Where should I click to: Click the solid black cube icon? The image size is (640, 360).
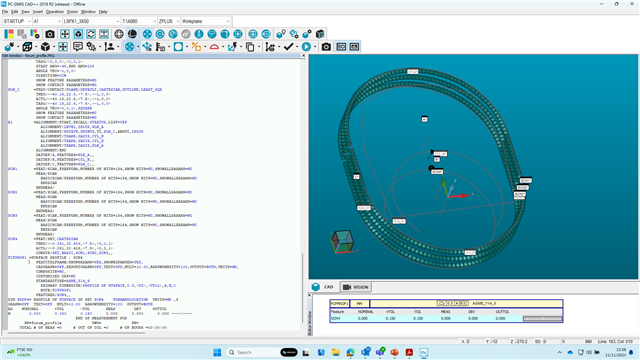point(45,47)
